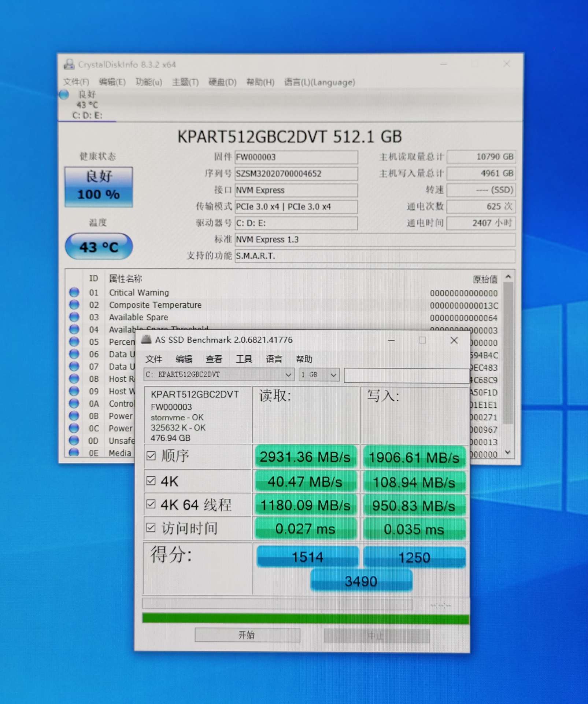The image size is (588, 704).
Task: Click status orb for attribute 09 row
Action: [x=74, y=391]
